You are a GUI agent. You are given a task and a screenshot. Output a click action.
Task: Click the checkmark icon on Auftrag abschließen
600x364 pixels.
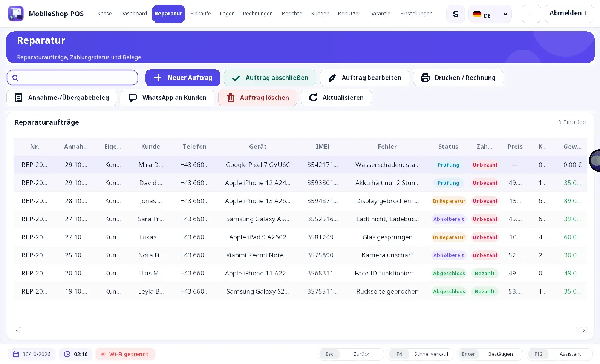236,78
